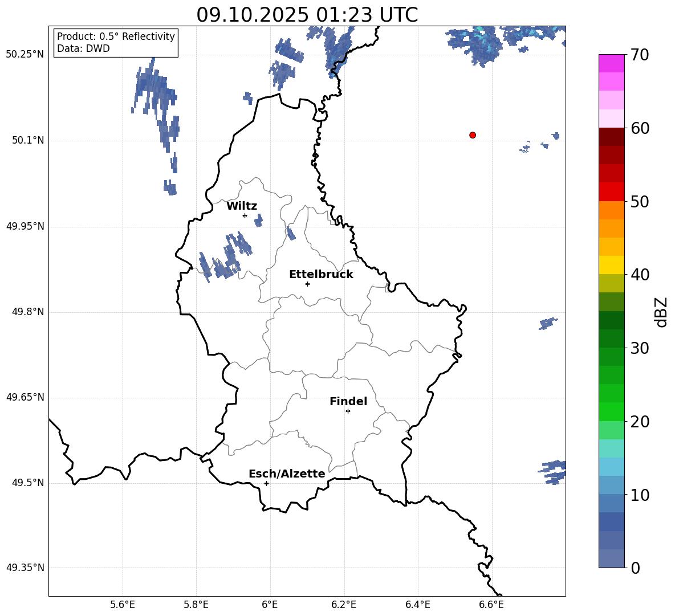Click the 40 colorbar tick label
Viewport: 675px width, 616px height.
tap(640, 275)
